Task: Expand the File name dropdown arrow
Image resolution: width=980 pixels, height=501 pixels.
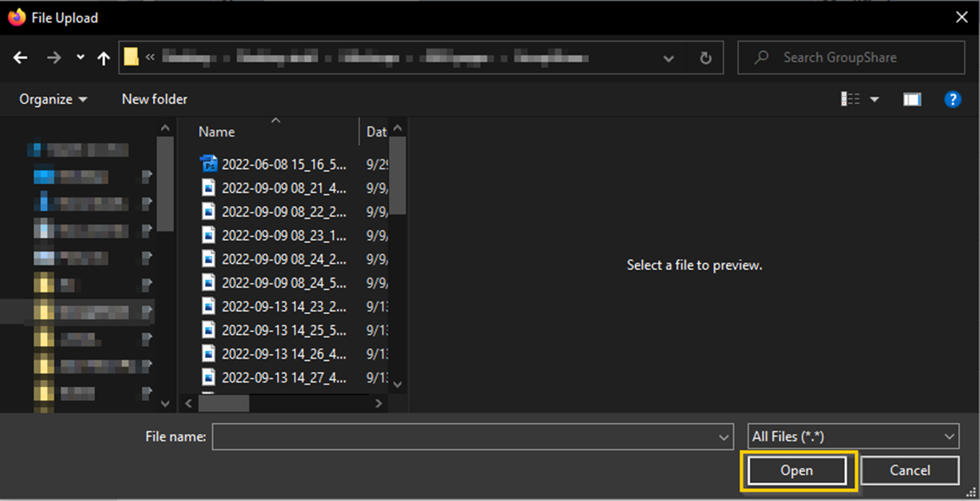Action: pos(725,437)
